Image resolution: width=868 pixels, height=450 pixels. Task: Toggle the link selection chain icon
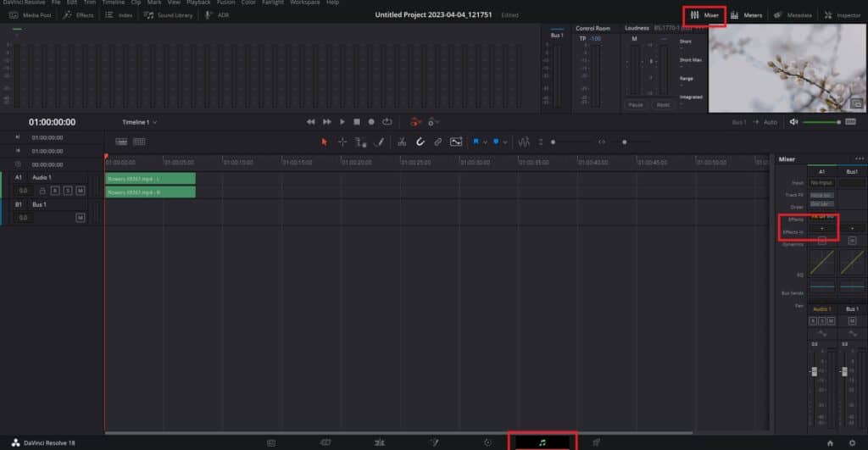point(438,142)
